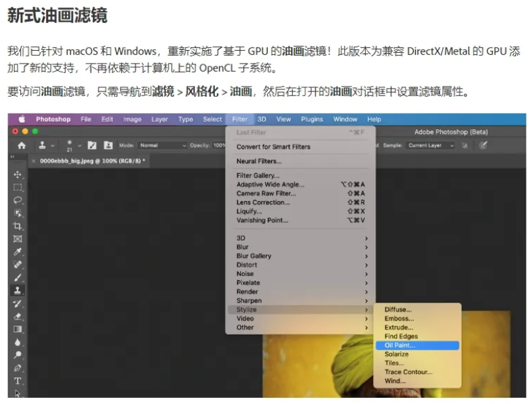
Task: Expand the toolbar using double-arrow icon
Action: pos(13,156)
